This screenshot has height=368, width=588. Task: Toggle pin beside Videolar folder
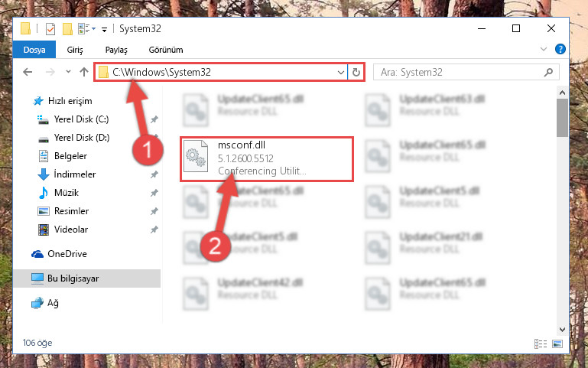[x=154, y=230]
